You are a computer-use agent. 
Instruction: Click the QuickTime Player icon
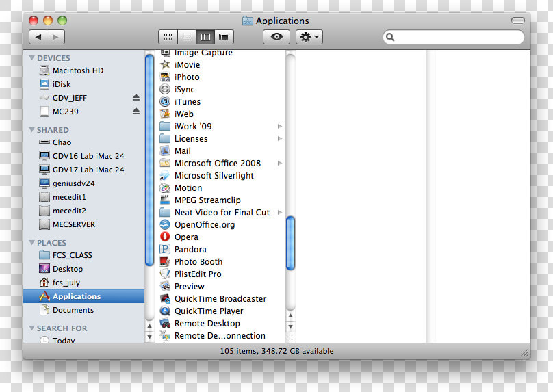coord(165,311)
